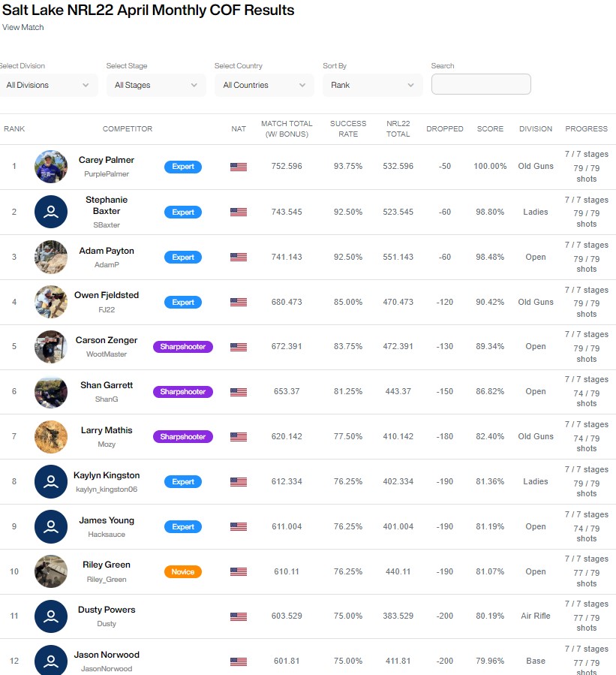This screenshot has height=675, width=616.
Task: Click the View Match link
Action: tap(23, 27)
